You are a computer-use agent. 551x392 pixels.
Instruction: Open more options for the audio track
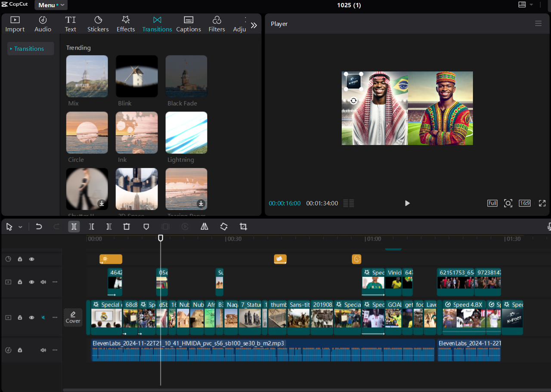click(55, 350)
